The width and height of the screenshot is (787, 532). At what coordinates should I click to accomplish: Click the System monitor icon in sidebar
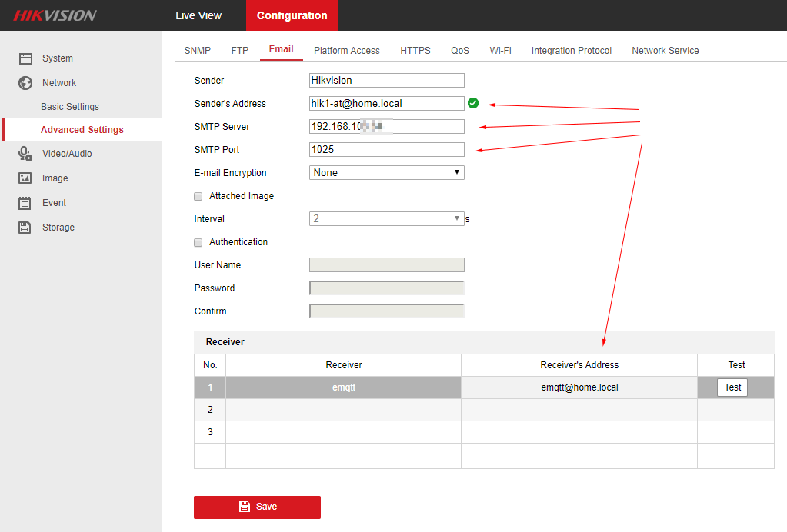(25, 58)
